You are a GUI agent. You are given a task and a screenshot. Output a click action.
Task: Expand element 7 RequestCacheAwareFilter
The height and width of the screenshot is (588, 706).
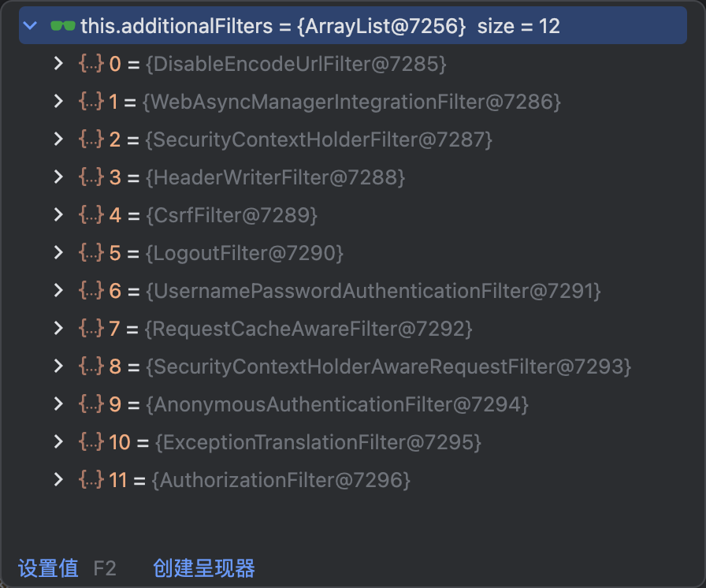58,329
